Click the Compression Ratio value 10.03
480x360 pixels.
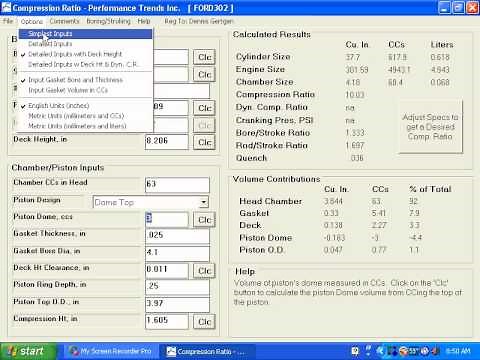pos(355,95)
